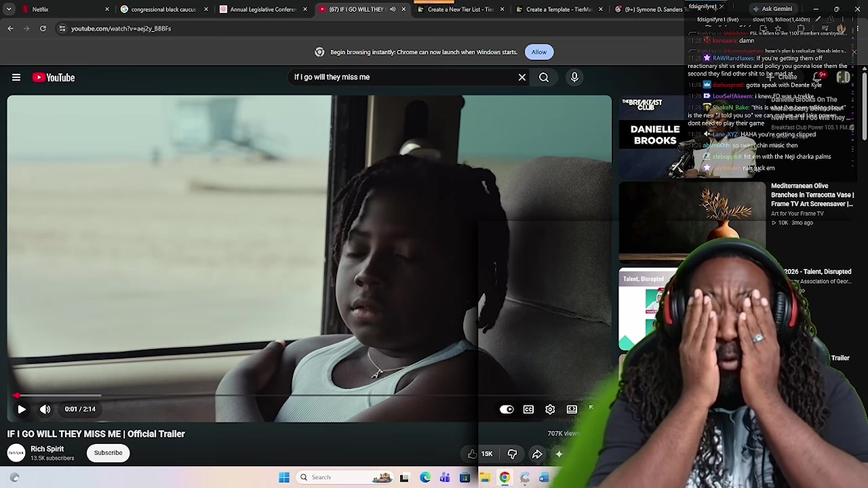868x488 pixels.
Task: Open the Ask Gemini button
Action: click(x=772, y=9)
